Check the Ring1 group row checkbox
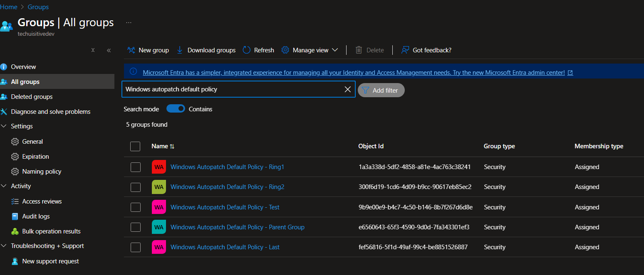The width and height of the screenshot is (644, 275). pyautogui.click(x=135, y=167)
